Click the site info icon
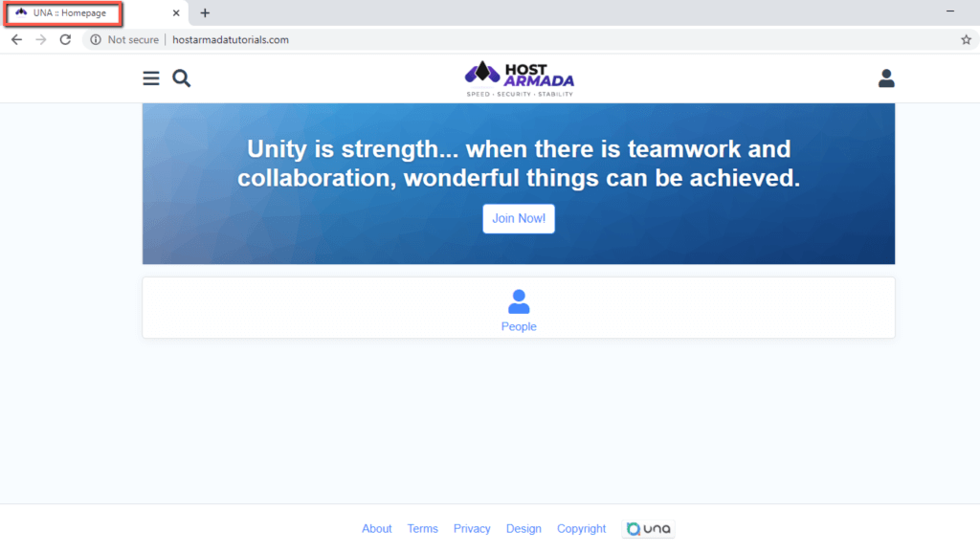The width and height of the screenshot is (980, 553). click(95, 39)
